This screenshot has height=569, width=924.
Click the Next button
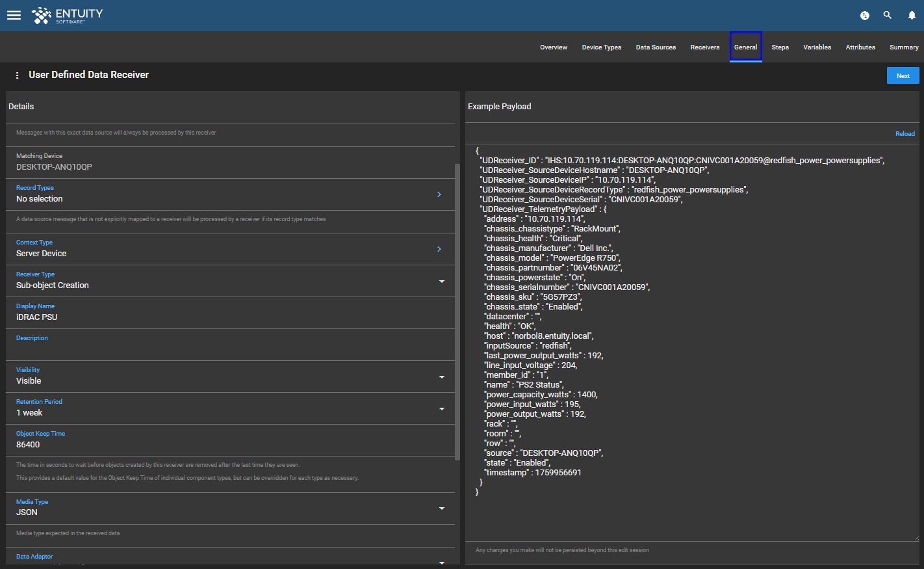(x=903, y=75)
